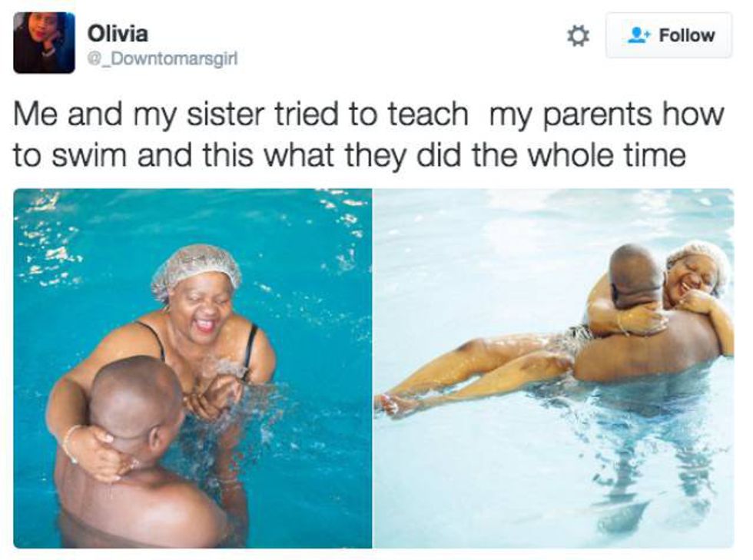The width and height of the screenshot is (753, 560).
Task: Click the person-plus icon inside the Follow button
Action: coord(639,35)
